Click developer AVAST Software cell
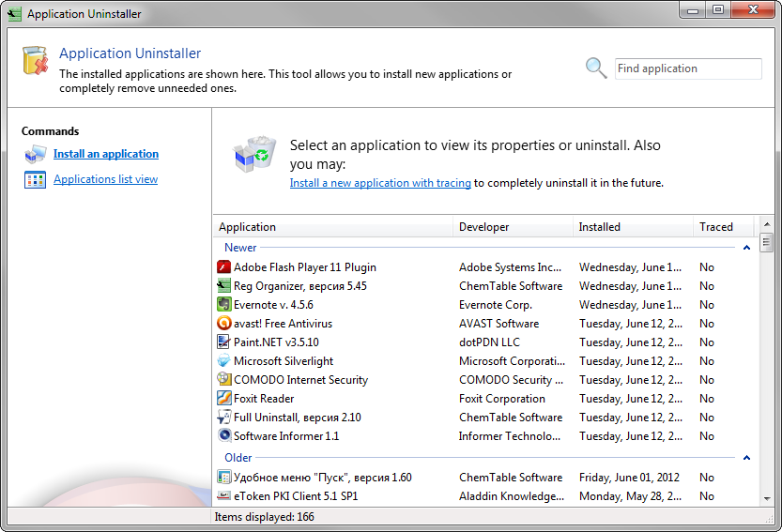Screen dimensions: 782x532 coord(498,324)
